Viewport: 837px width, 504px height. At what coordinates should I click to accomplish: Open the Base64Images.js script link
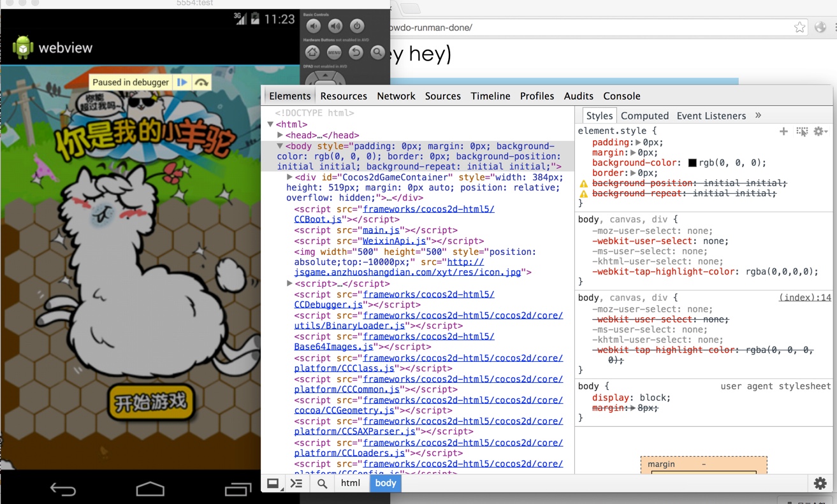point(394,342)
